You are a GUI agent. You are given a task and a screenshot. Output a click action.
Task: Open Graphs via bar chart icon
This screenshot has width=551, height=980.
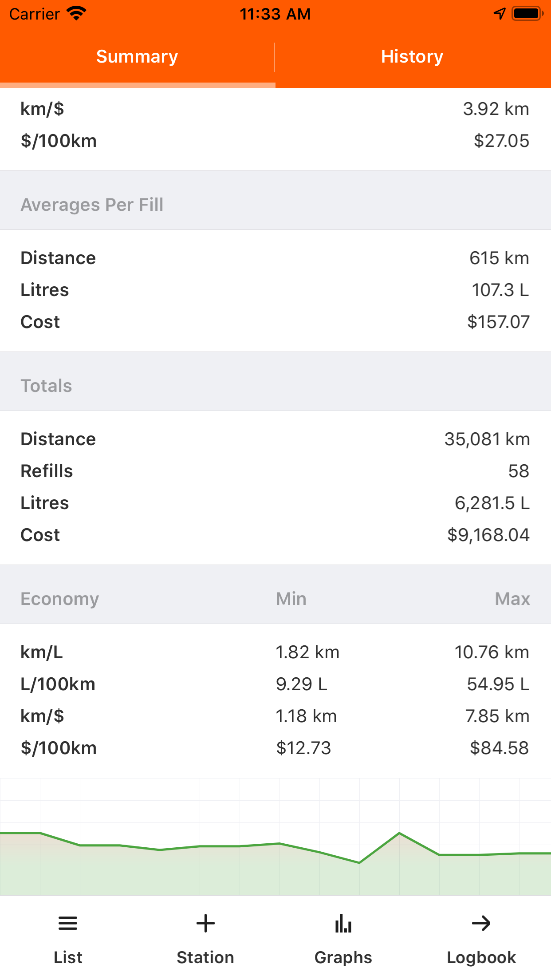tap(343, 924)
